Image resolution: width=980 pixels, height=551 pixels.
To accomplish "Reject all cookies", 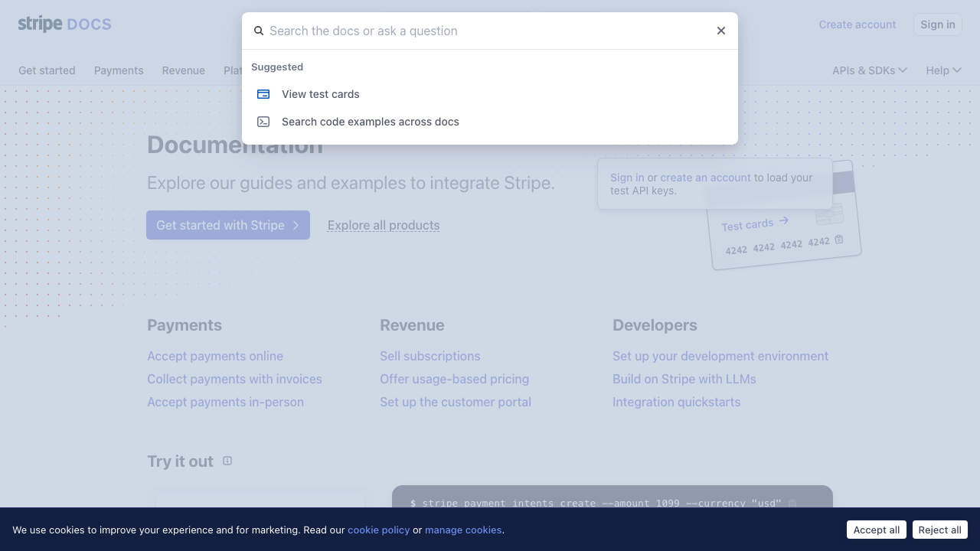I will (940, 530).
